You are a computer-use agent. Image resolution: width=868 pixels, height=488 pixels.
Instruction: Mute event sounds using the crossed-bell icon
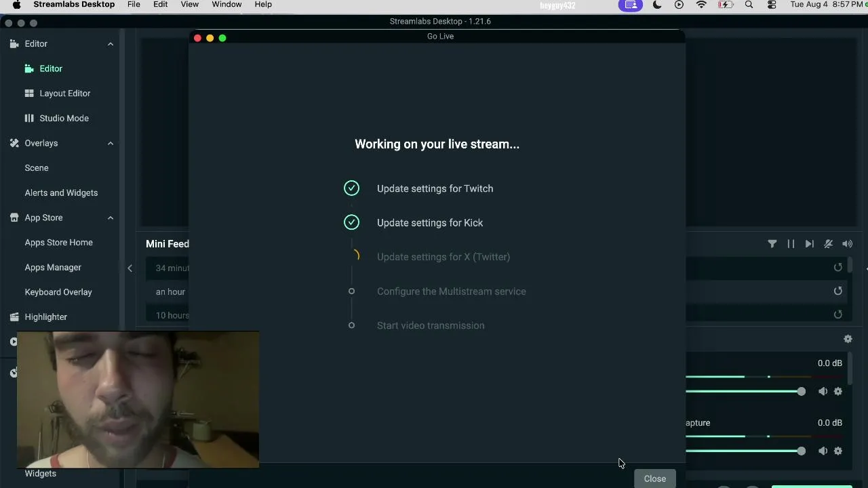coord(828,244)
